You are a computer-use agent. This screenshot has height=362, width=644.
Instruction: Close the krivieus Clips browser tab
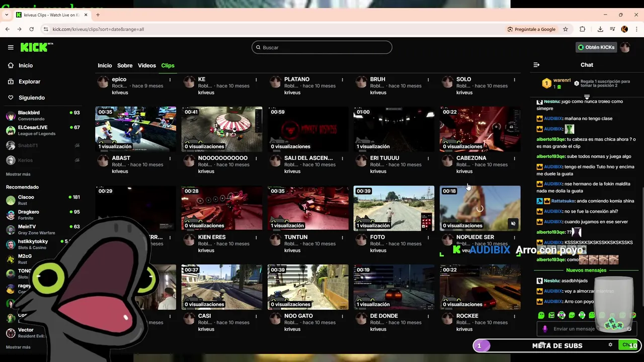pos(86,15)
